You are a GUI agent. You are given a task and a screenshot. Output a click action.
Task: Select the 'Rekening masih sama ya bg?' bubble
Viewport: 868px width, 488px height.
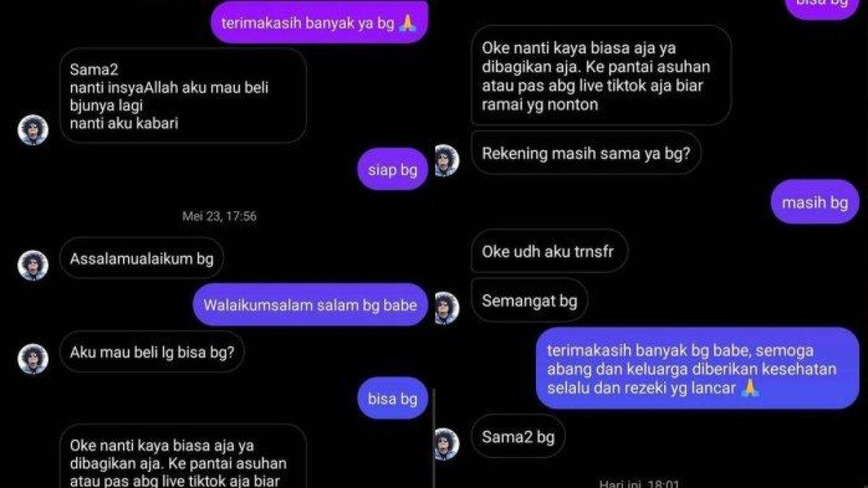click(586, 153)
